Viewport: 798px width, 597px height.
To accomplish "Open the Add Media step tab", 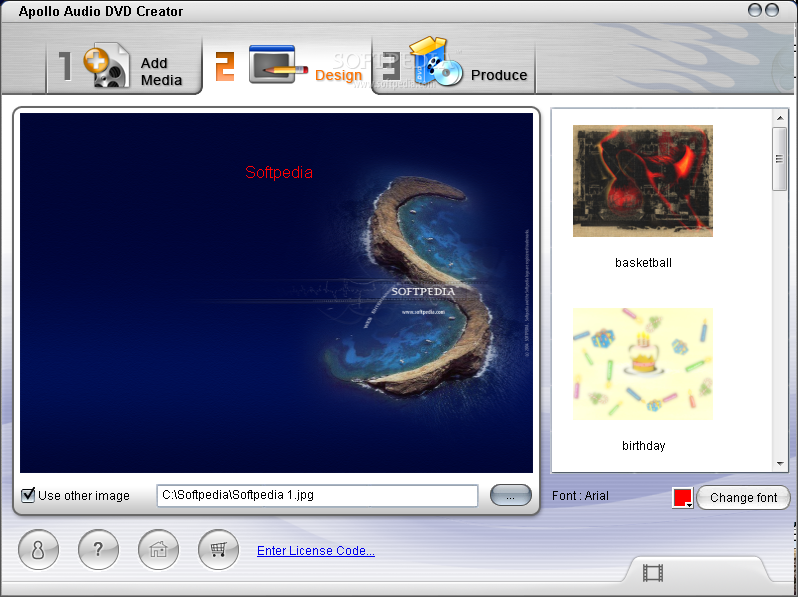I will (124, 68).
